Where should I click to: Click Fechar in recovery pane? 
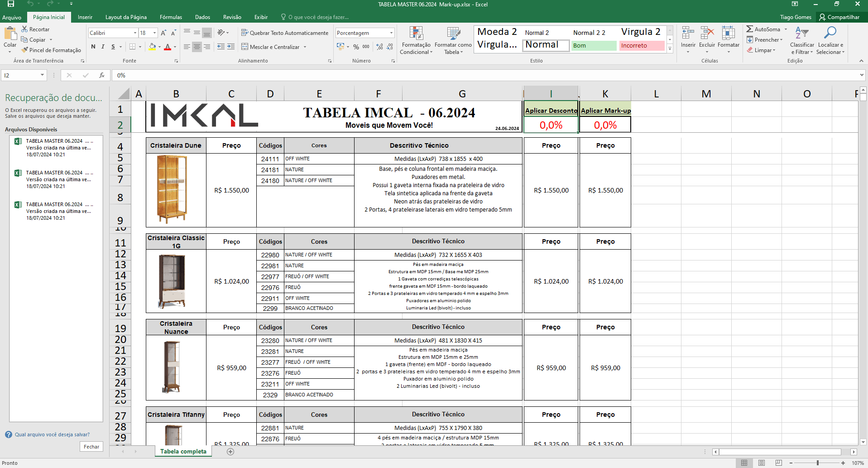[91, 447]
